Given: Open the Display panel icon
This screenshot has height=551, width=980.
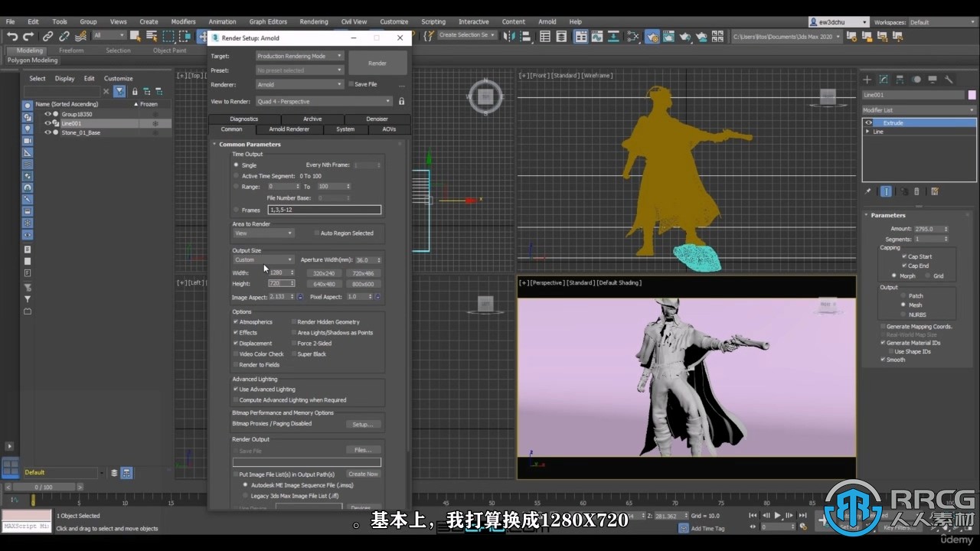Looking at the screenshot, I should [x=933, y=79].
